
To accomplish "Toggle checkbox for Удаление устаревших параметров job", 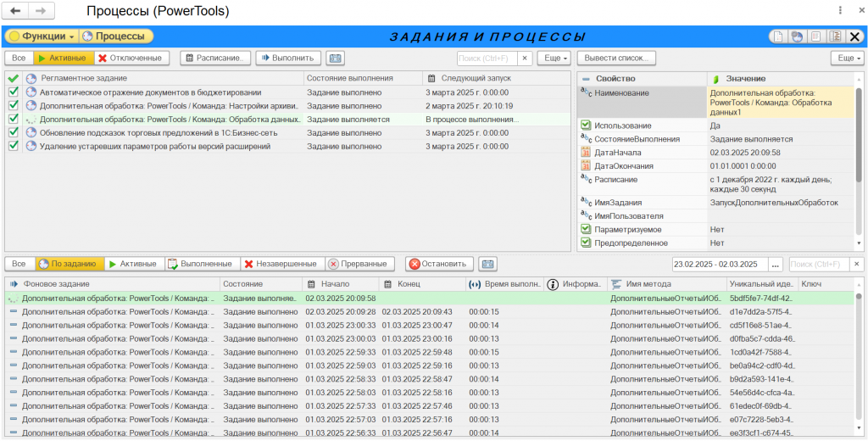I will 14,146.
